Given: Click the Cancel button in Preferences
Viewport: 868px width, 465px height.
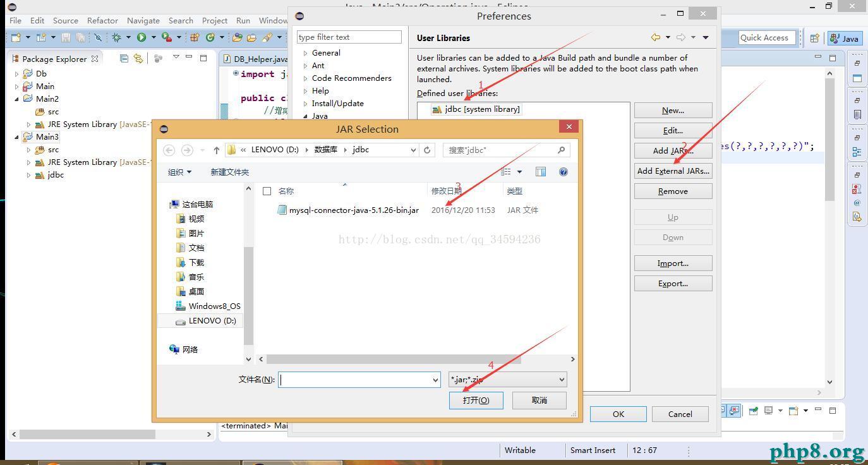Looking at the screenshot, I should pyautogui.click(x=680, y=414).
